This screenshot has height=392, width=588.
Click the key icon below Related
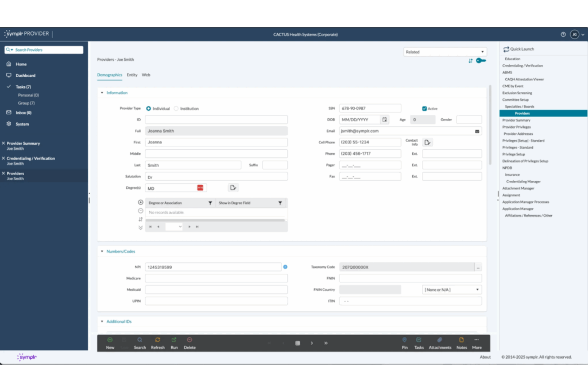[481, 61]
